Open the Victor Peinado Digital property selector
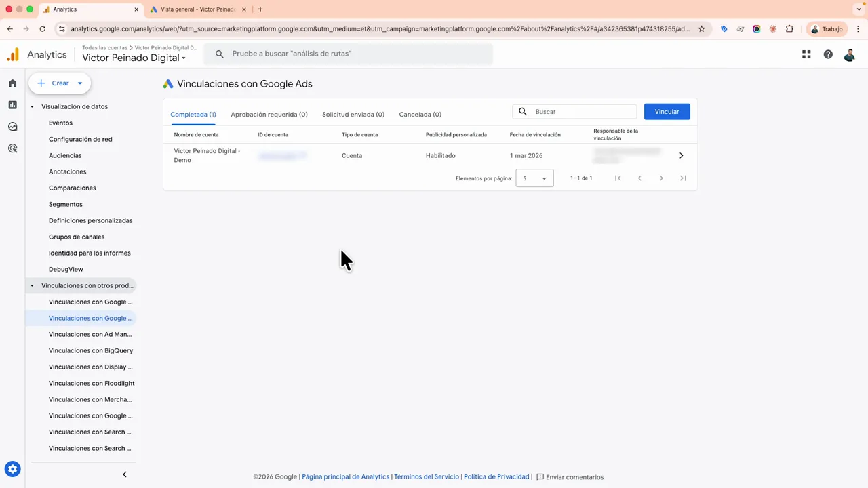868x488 pixels. (x=134, y=58)
